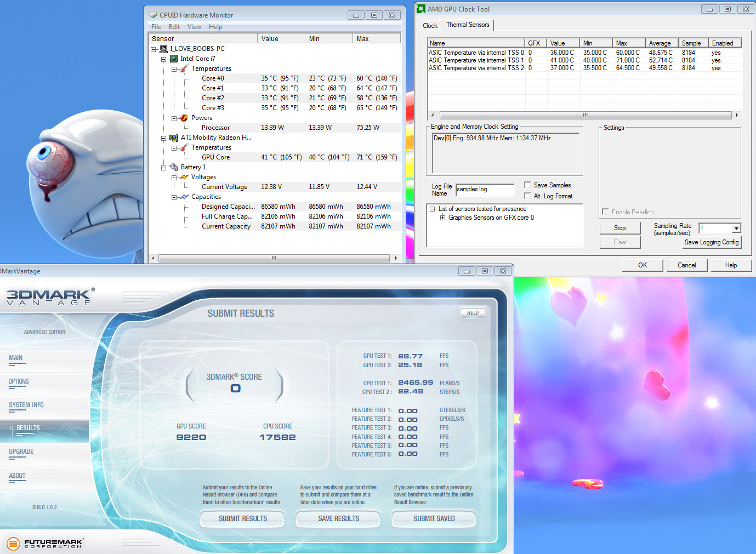Click the 3DMark Vantage logo

(x=50, y=296)
